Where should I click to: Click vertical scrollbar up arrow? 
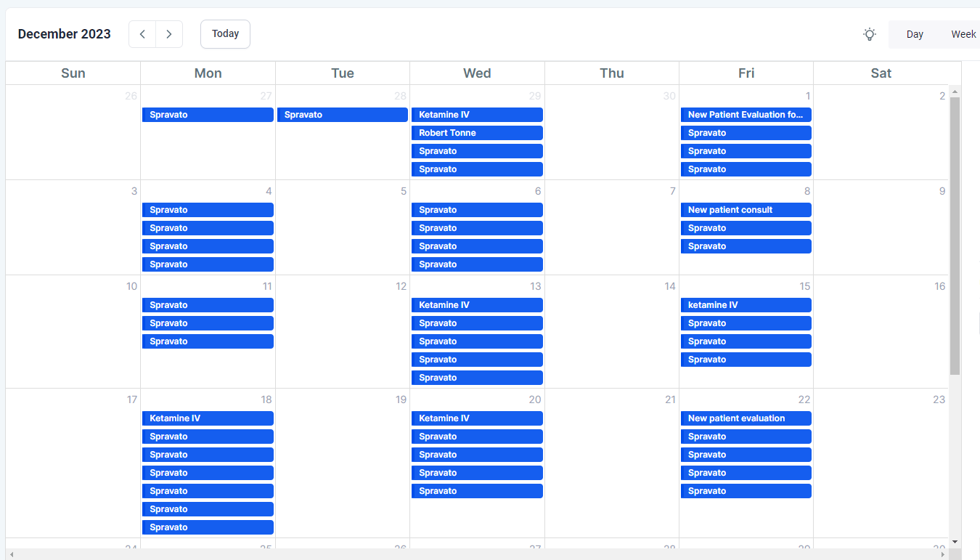coord(955,92)
